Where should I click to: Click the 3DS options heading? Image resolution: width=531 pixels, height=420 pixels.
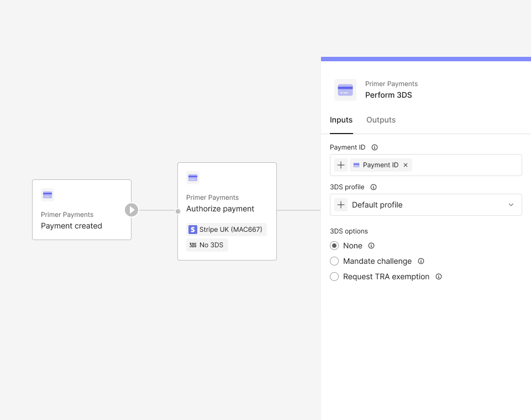coord(349,231)
